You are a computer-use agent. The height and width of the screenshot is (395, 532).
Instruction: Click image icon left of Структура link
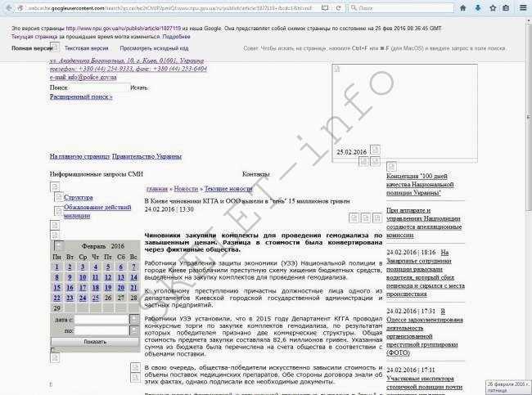(x=57, y=198)
